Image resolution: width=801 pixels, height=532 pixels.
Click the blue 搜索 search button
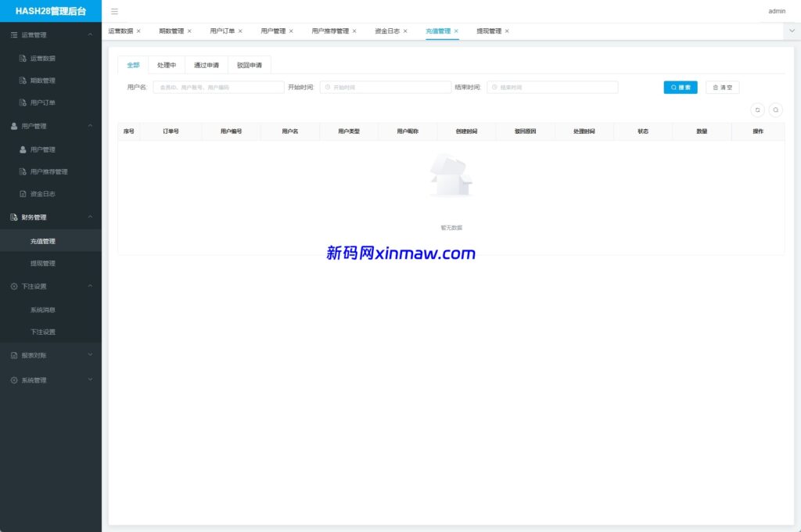(679, 87)
